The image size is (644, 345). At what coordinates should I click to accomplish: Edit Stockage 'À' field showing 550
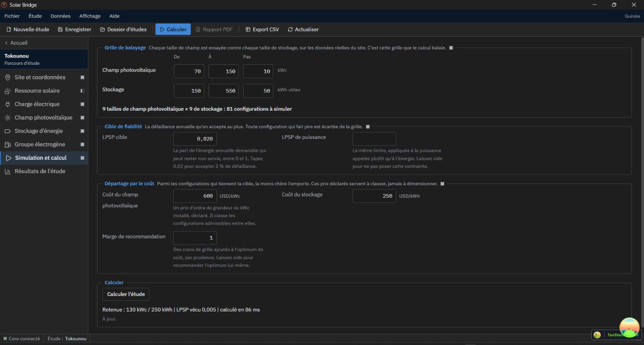pos(223,91)
